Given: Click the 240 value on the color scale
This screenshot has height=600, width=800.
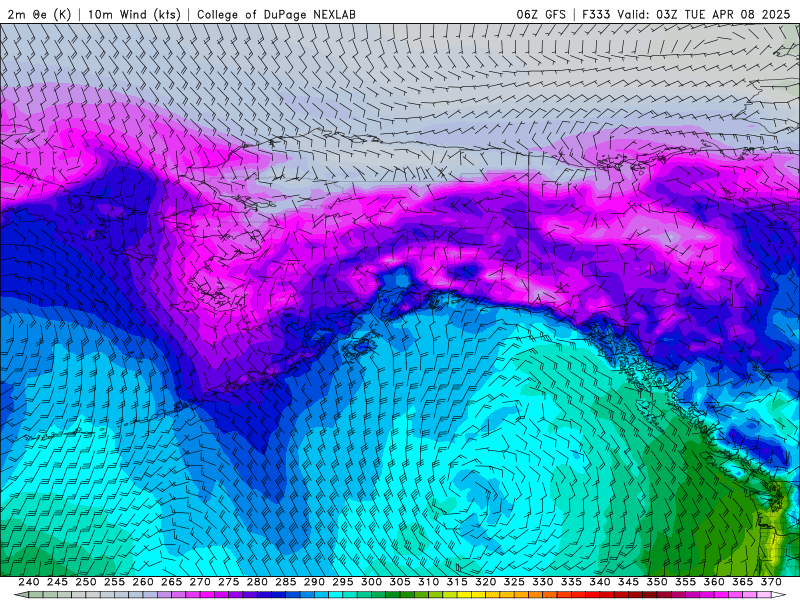Looking at the screenshot, I should point(29,582).
